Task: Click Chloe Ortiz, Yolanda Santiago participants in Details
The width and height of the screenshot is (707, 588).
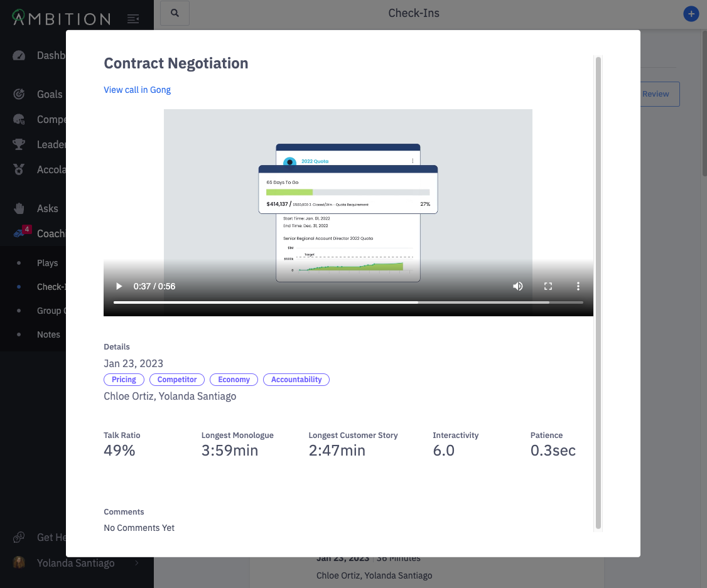Action: (170, 396)
